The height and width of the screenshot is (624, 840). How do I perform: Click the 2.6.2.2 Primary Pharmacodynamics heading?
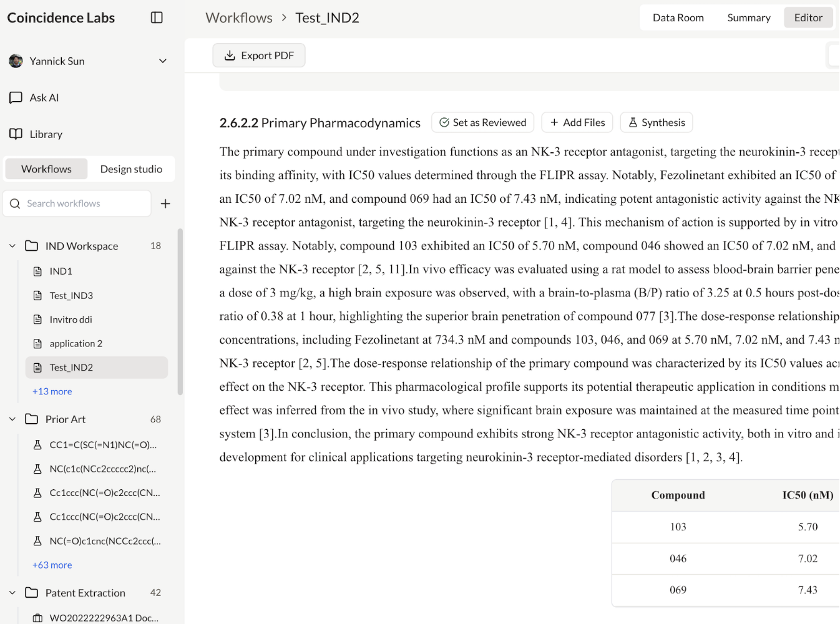pyautogui.click(x=320, y=123)
